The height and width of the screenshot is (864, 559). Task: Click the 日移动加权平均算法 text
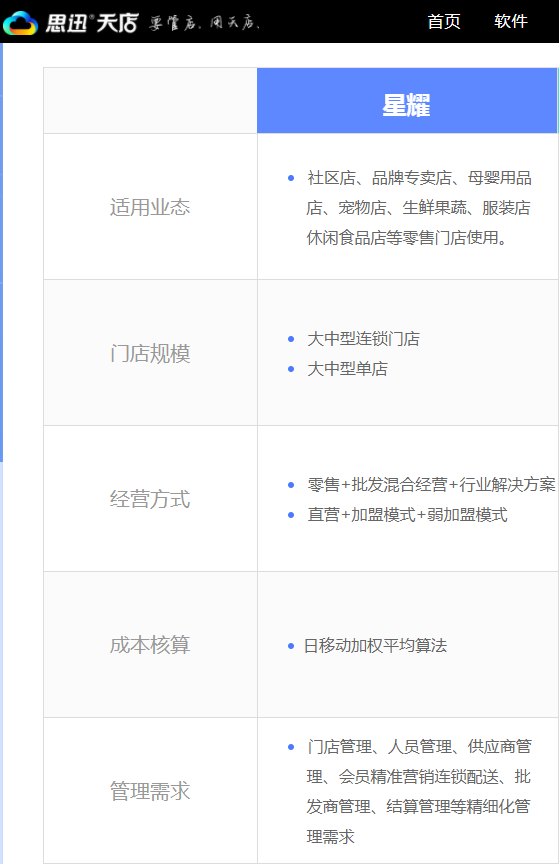click(x=375, y=646)
